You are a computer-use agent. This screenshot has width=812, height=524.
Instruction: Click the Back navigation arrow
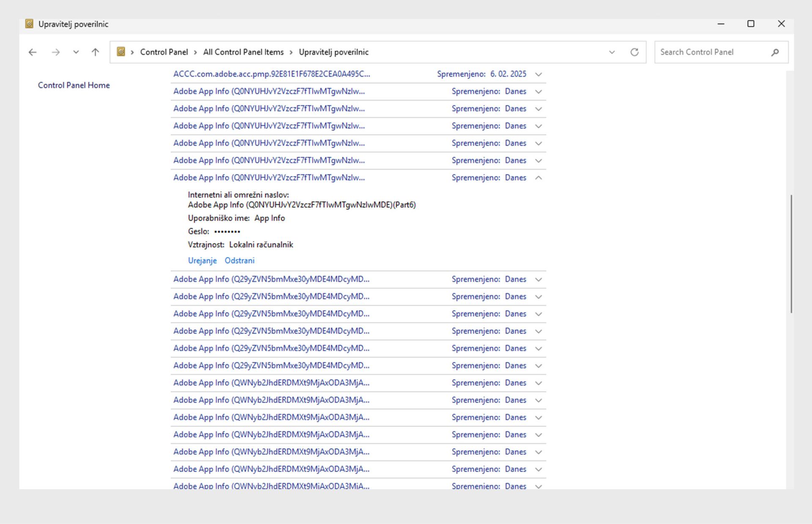pos(33,52)
